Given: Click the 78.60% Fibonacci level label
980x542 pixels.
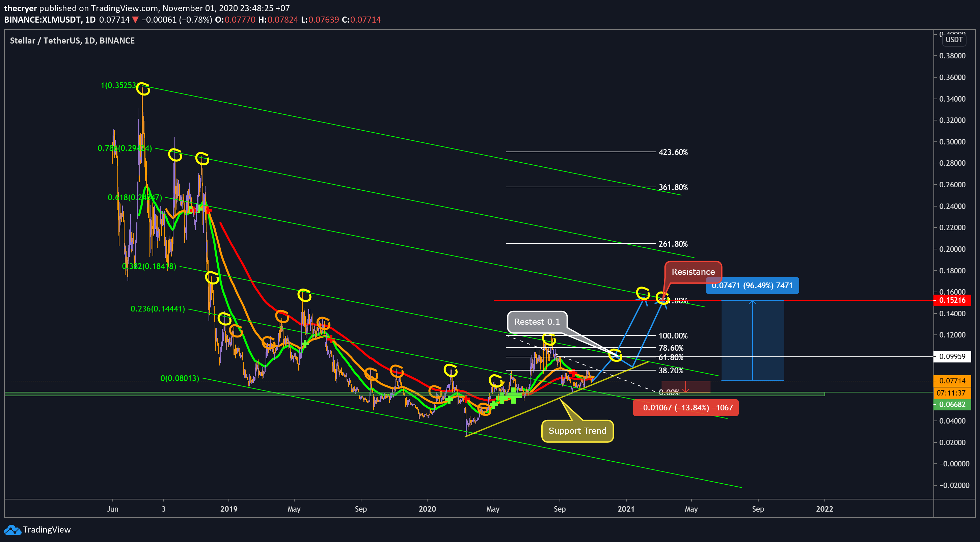Looking at the screenshot, I should click(x=671, y=348).
